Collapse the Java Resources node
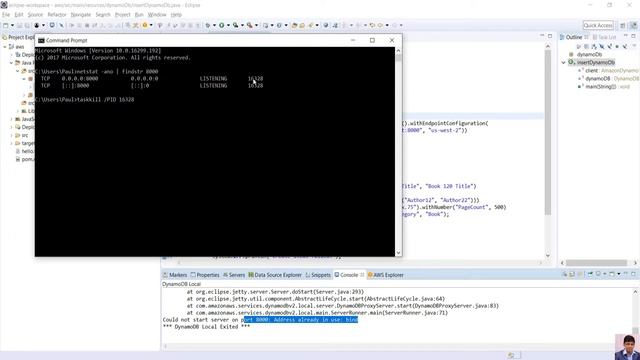Image resolution: width=640 pixels, height=360 pixels. tap(11, 63)
